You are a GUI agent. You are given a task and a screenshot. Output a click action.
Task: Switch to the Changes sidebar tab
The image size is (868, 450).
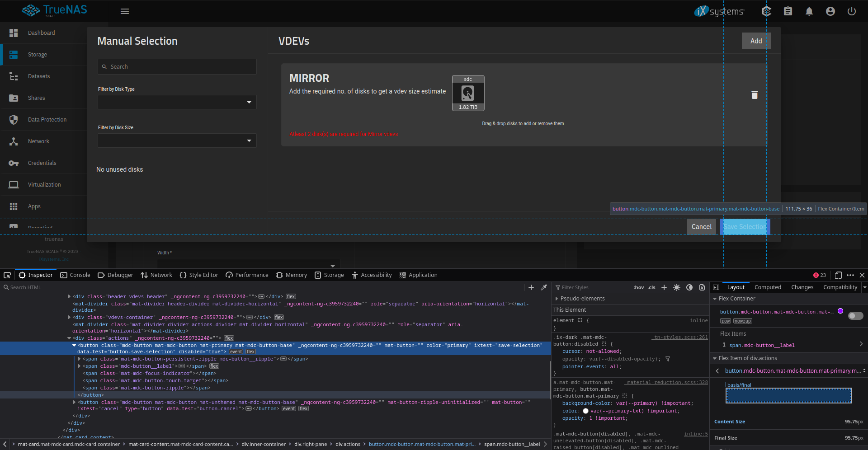coord(802,287)
